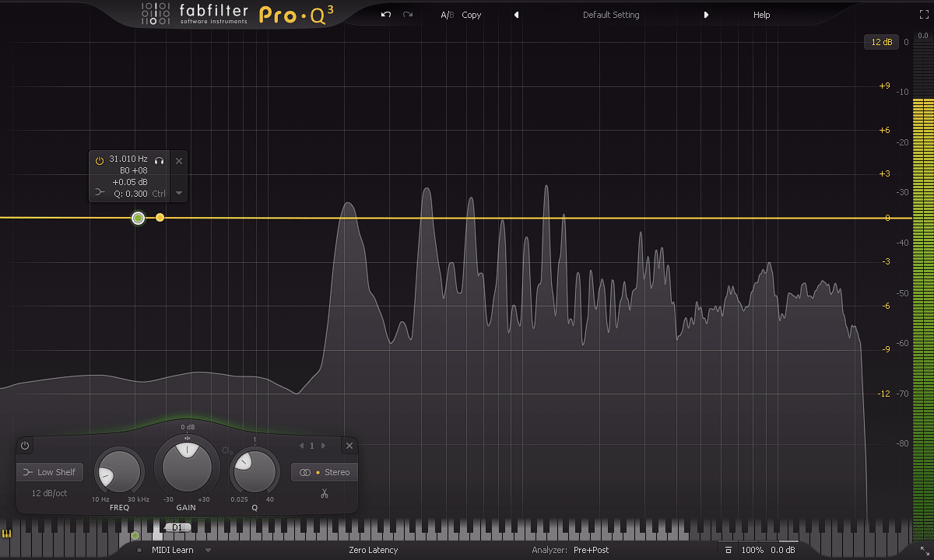Click the MIDI Learn button
This screenshot has height=560, width=934.
[x=173, y=550]
